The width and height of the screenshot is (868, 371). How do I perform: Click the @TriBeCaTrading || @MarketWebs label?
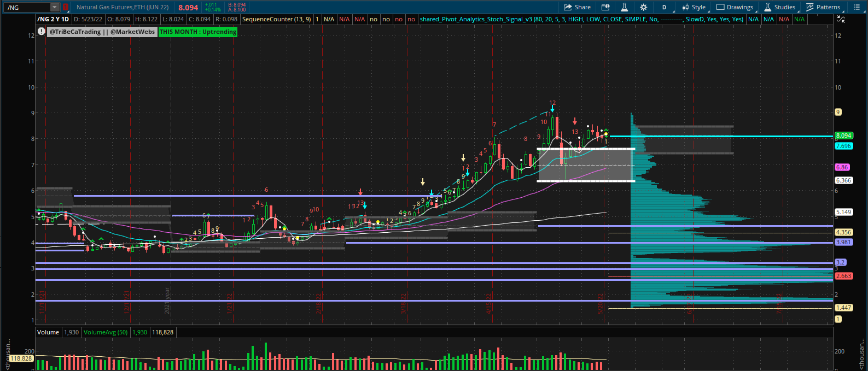coord(102,32)
